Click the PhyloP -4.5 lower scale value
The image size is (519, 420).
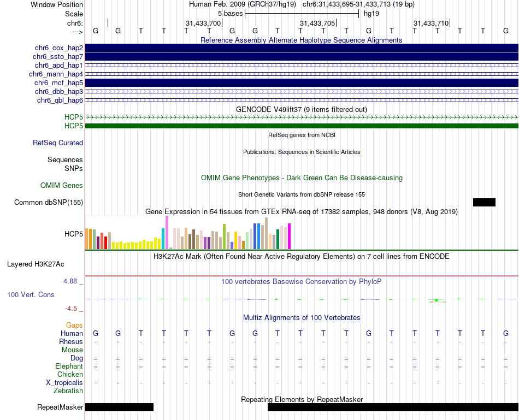(71, 309)
